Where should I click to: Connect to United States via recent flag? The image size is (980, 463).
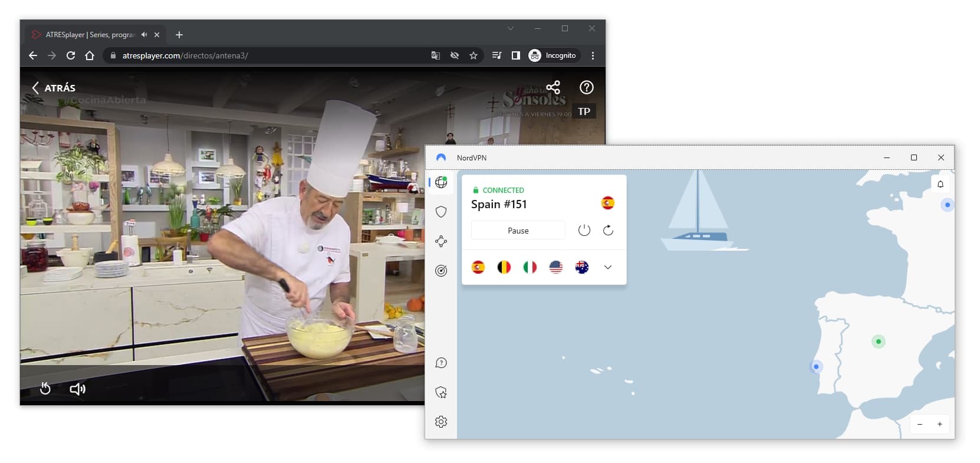(556, 267)
